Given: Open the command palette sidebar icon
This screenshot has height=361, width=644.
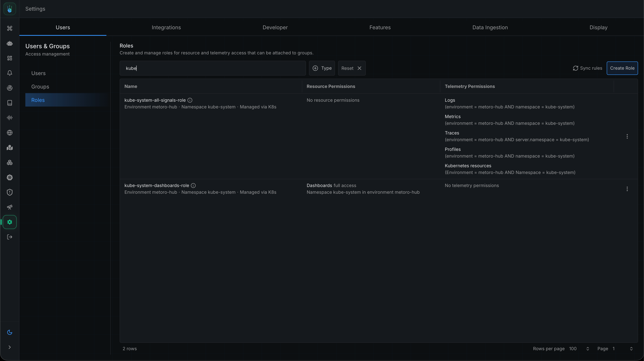Looking at the screenshot, I should coord(10,28).
